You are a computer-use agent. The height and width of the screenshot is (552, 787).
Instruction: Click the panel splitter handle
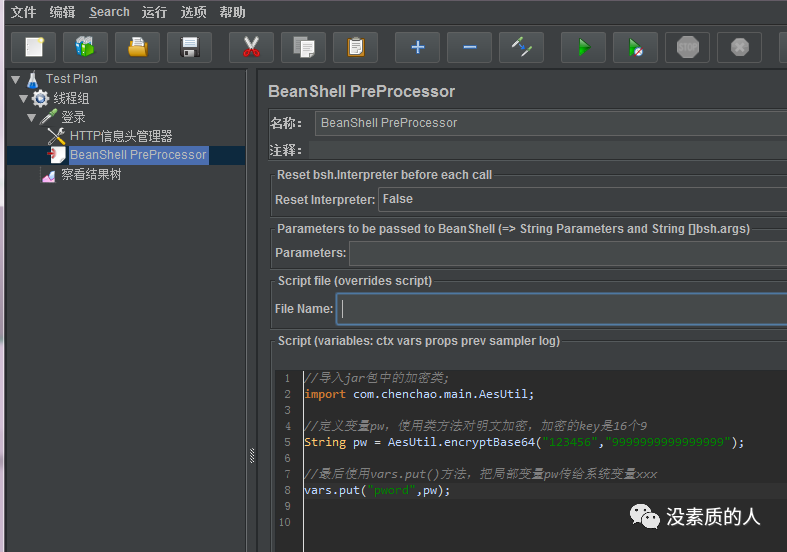(x=252, y=456)
